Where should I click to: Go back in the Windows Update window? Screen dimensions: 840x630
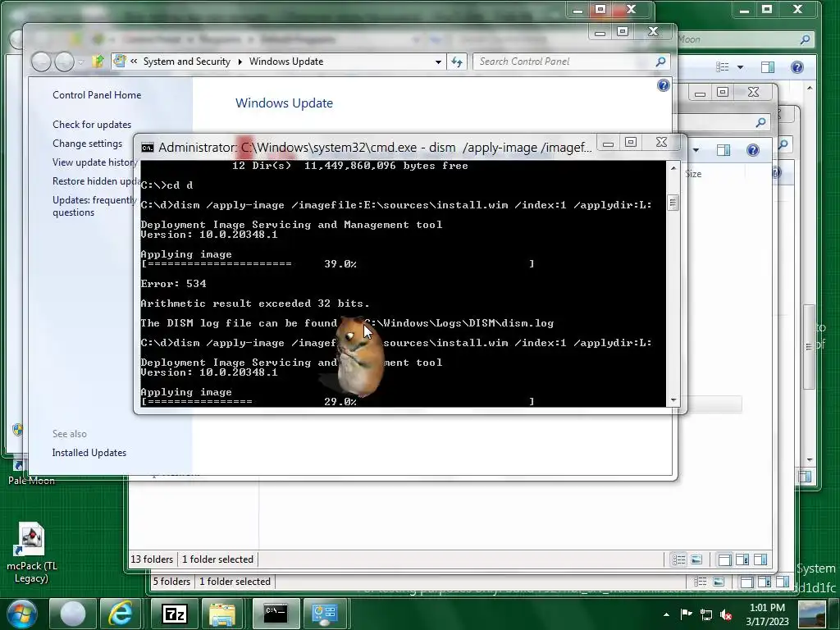click(41, 62)
